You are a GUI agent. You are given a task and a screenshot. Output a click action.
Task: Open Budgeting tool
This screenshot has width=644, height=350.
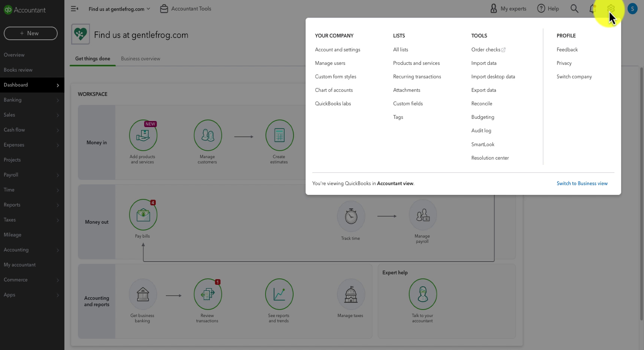click(x=483, y=117)
